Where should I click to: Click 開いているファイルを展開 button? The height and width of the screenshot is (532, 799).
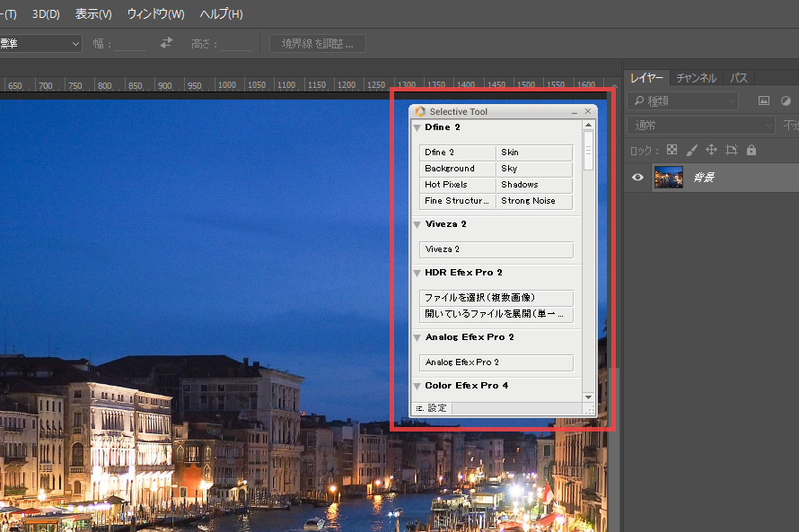coord(496,314)
